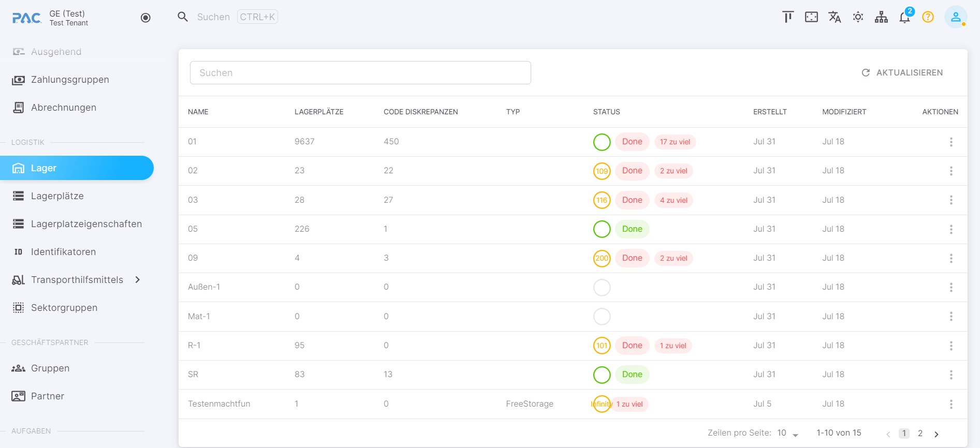The height and width of the screenshot is (448, 980).
Task: Click the '17 zu viel' badge
Action: (x=675, y=142)
